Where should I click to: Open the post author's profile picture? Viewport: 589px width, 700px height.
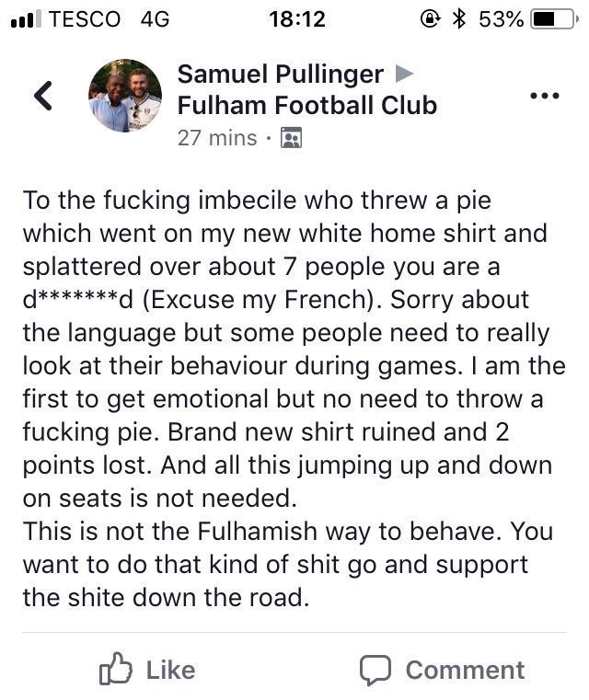pyautogui.click(x=125, y=96)
